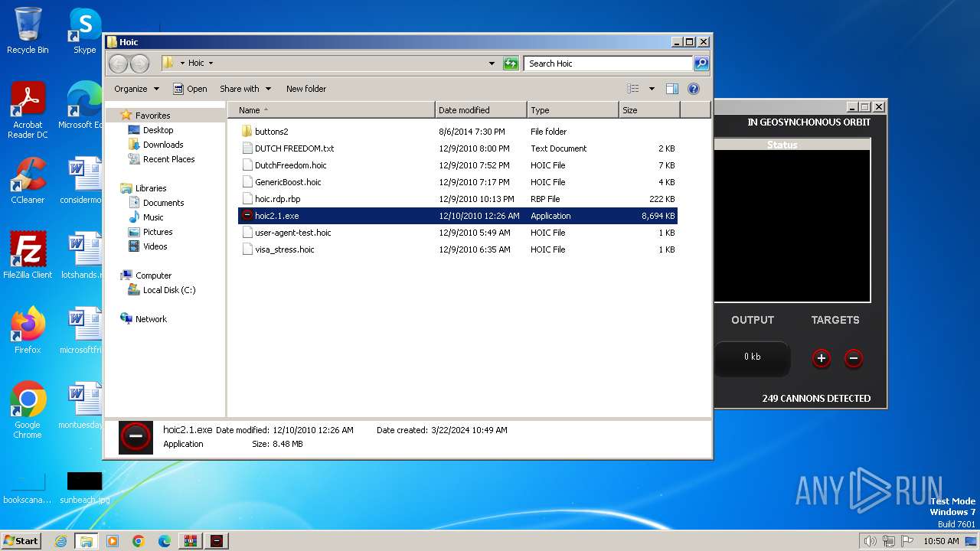This screenshot has width=980, height=551.
Task: Open Skype desktop shortcut
Action: pyautogui.click(x=84, y=31)
